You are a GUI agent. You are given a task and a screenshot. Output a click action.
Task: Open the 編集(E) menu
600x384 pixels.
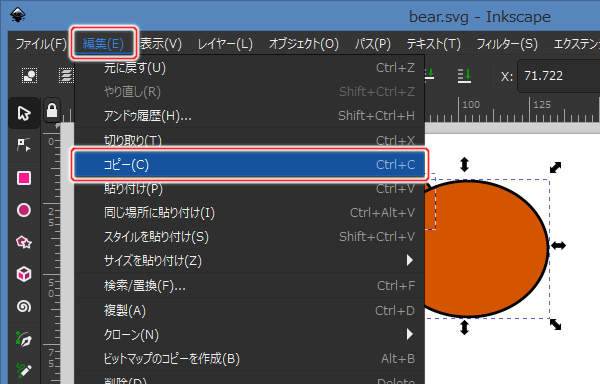click(103, 44)
